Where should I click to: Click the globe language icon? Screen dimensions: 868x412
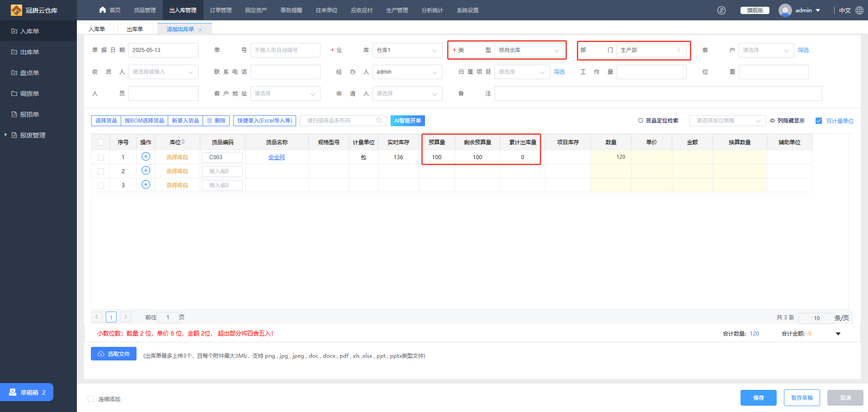tap(859, 10)
